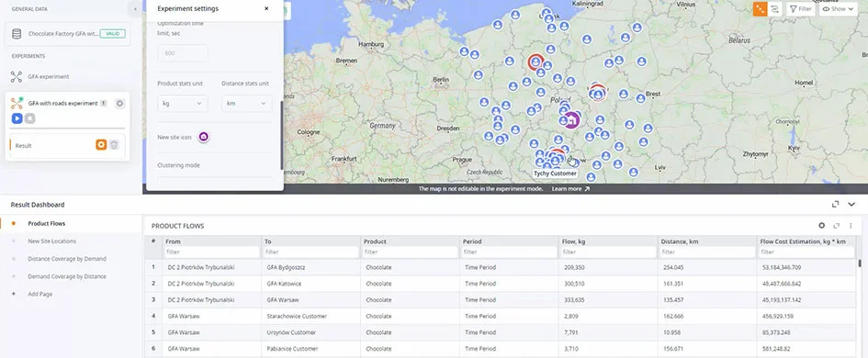Open GFA with roads experiment settings gear
The image size is (868, 358).
pos(119,104)
